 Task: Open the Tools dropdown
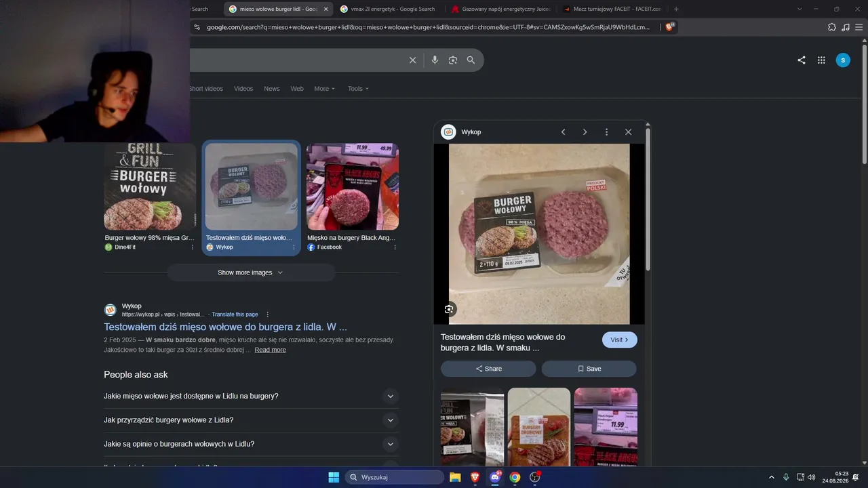(358, 89)
